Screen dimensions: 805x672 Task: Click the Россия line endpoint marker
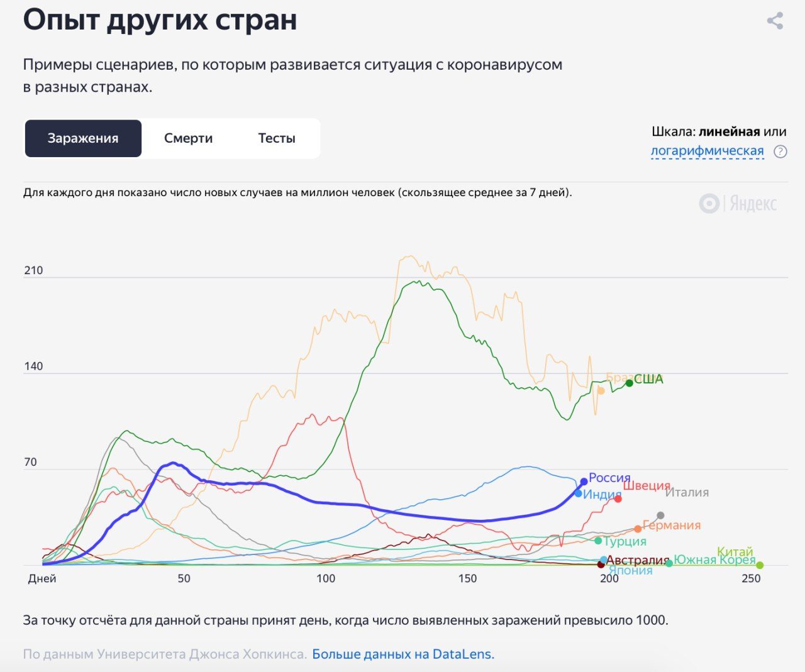pyautogui.click(x=584, y=482)
